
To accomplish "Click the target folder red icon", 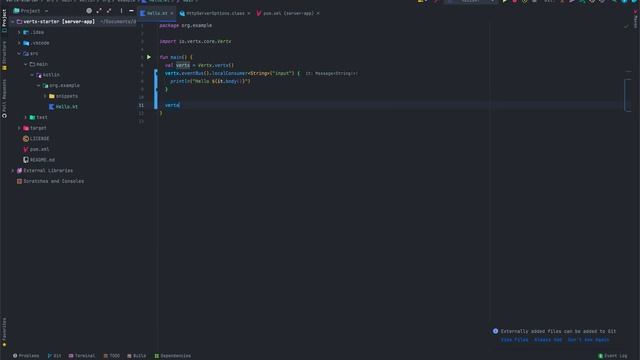I will [x=26, y=128].
